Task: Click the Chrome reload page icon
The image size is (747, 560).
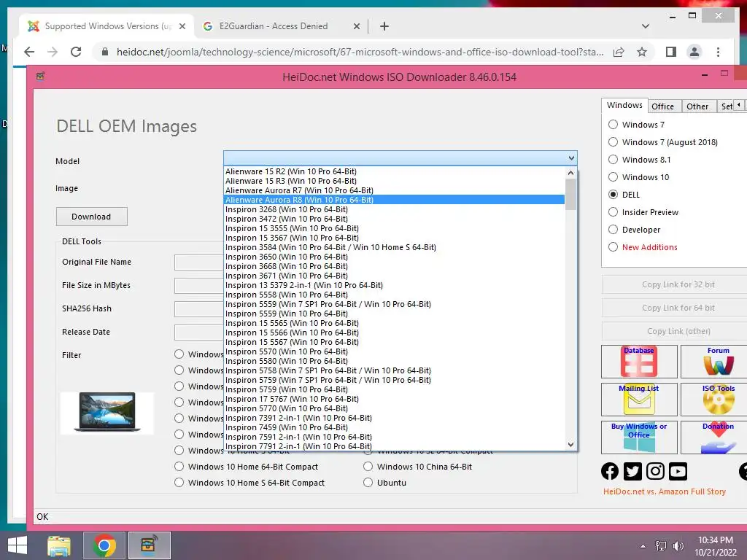Action: [76, 52]
